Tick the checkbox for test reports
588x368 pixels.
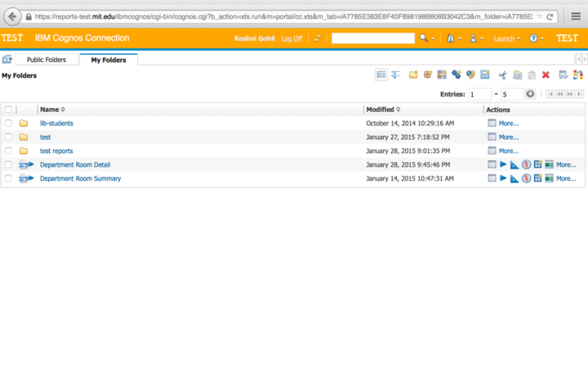8,151
